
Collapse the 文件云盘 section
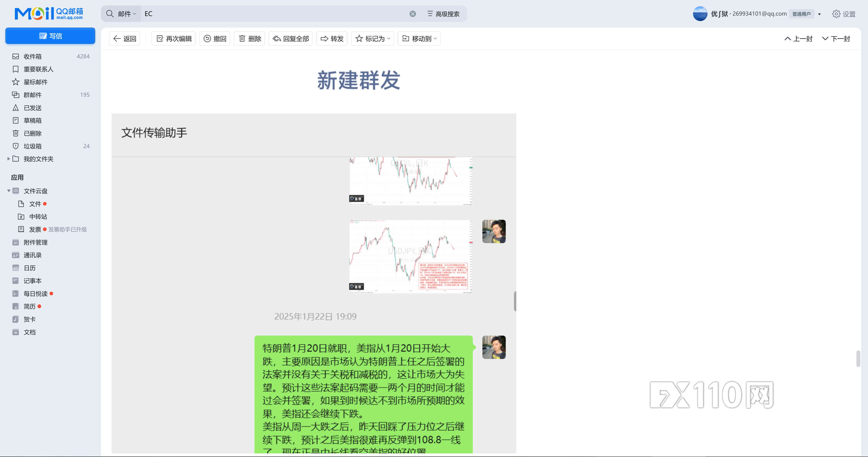pos(8,191)
